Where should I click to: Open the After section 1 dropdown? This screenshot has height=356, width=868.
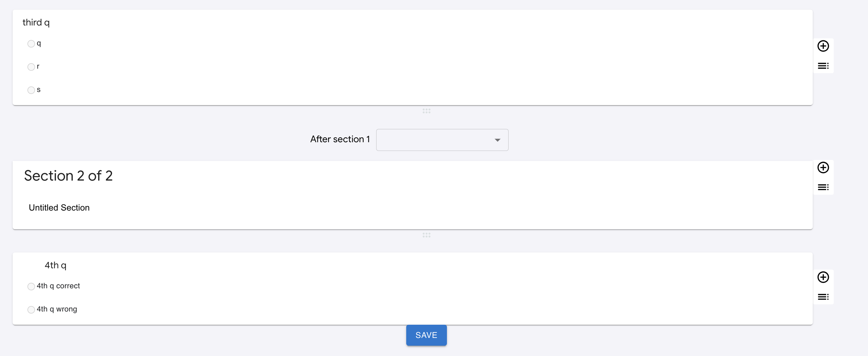442,140
